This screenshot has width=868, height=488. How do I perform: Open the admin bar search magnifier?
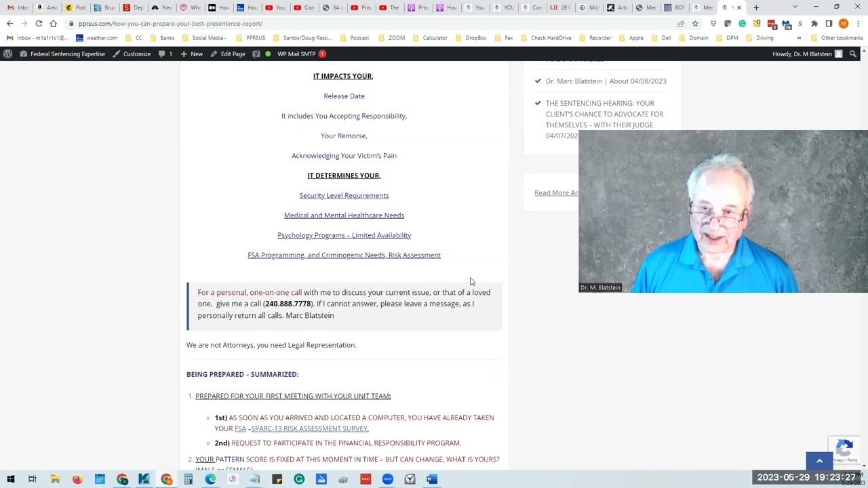tap(854, 54)
